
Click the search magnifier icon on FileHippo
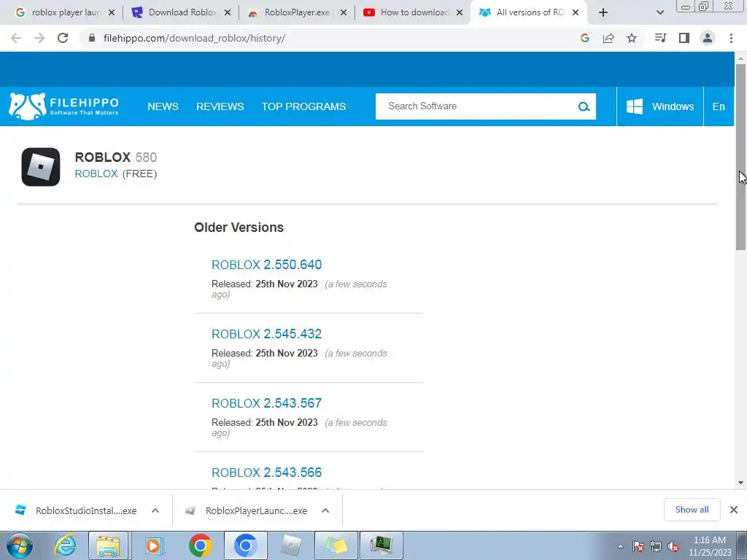pos(584,106)
